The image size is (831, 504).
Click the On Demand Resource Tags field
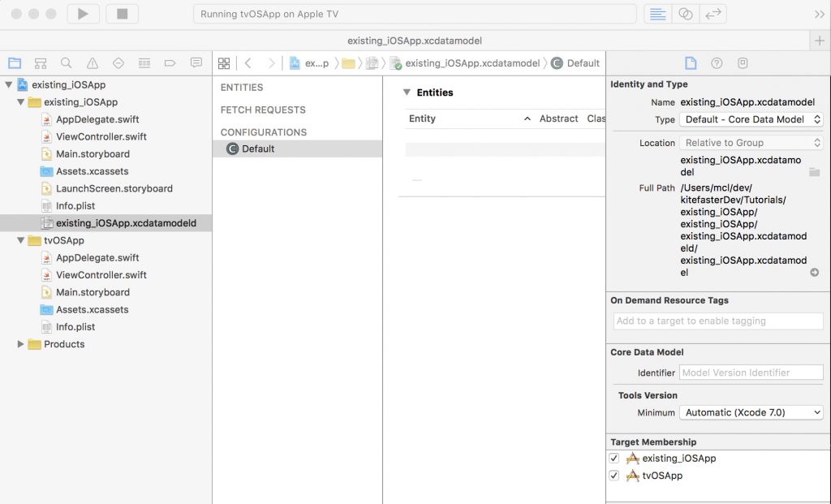click(x=718, y=321)
